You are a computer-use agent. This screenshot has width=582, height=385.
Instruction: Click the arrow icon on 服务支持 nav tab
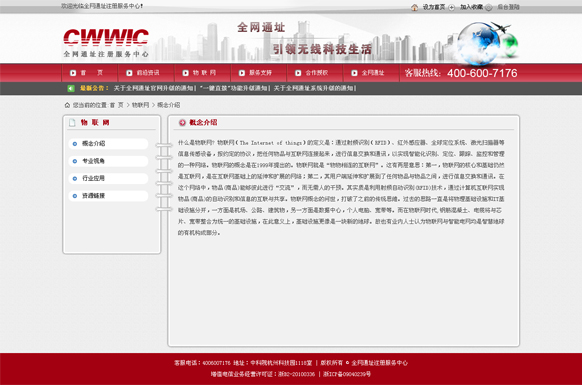point(242,73)
